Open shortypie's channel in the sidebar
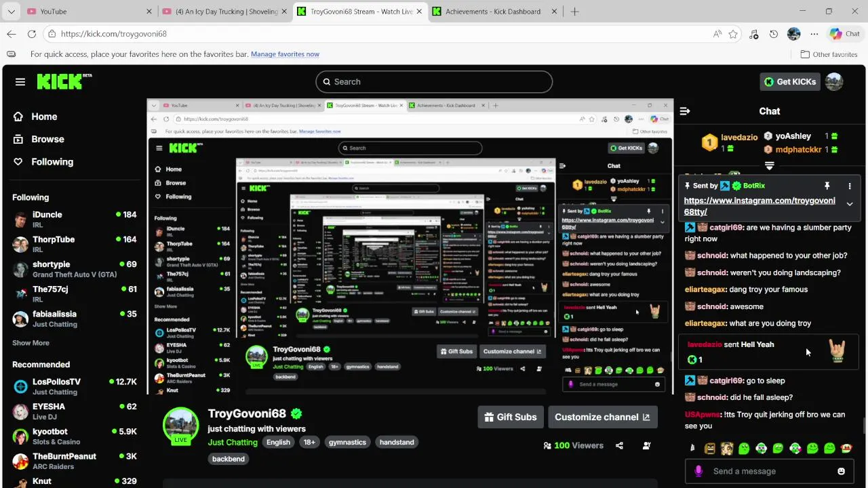The image size is (868, 488). pyautogui.click(x=75, y=269)
